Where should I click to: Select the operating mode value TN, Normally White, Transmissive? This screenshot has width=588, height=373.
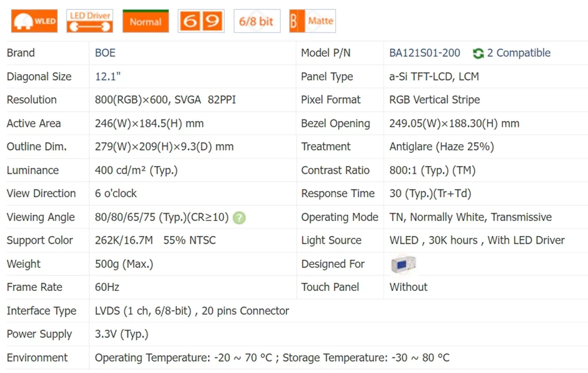pyautogui.click(x=470, y=217)
